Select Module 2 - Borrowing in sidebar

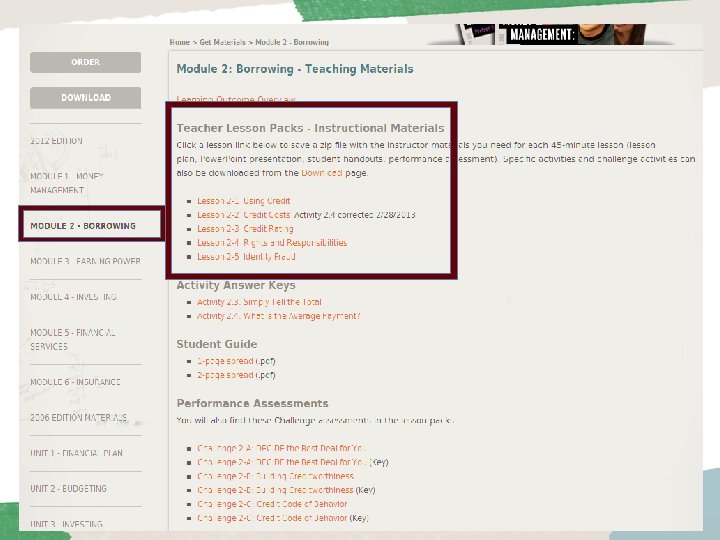pos(83,226)
